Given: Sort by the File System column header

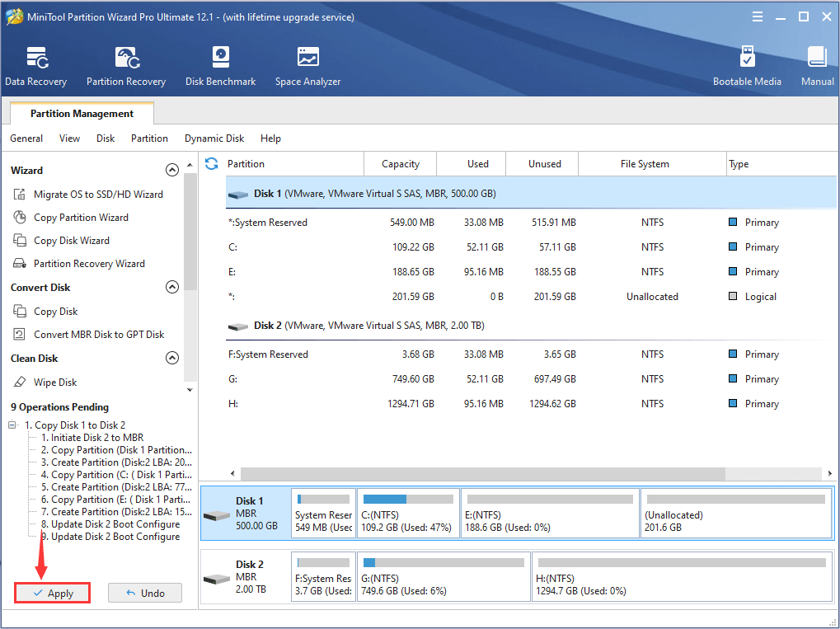Looking at the screenshot, I should point(653,164).
